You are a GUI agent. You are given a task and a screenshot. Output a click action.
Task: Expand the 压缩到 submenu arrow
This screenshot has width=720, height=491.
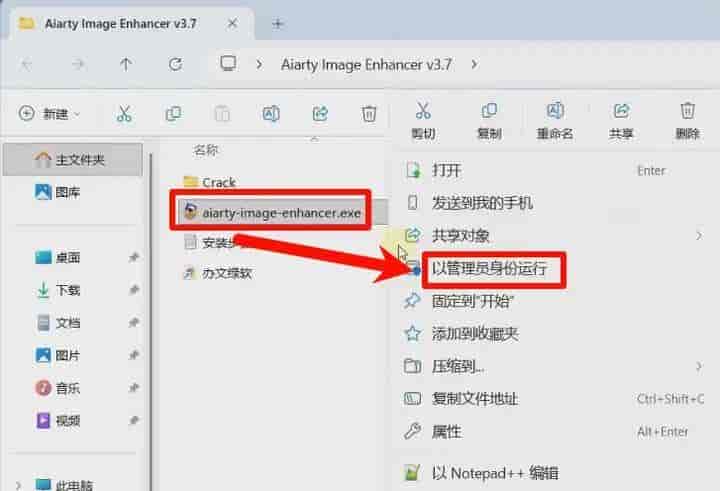point(699,367)
